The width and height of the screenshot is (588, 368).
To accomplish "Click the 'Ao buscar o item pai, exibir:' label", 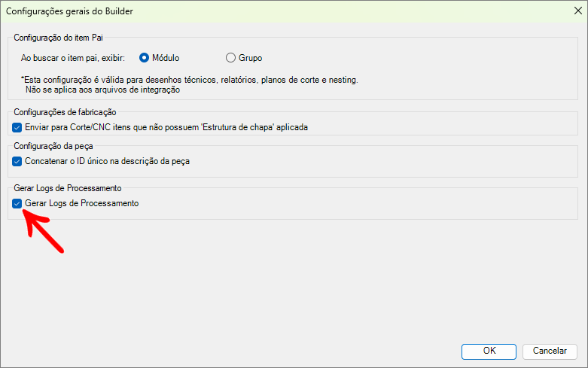I will coord(73,58).
